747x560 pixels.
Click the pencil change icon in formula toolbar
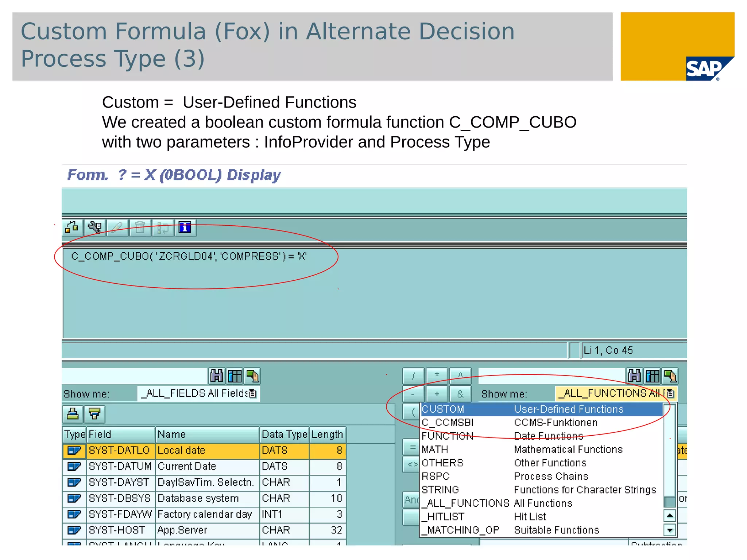[x=117, y=228]
